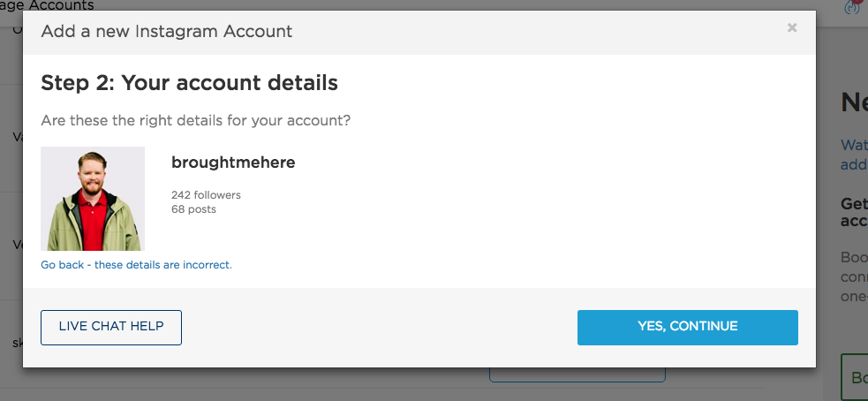This screenshot has width=868, height=401.
Task: Open the notification icon with red badge
Action: tap(853, 7)
